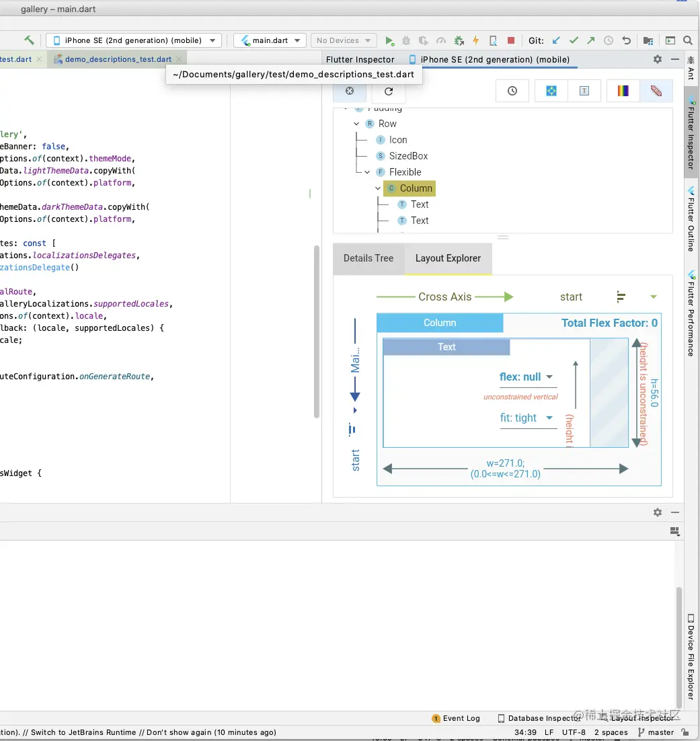700x741 pixels.
Task: Click the Flutter Hot Reload lightning icon
Action: [x=476, y=40]
